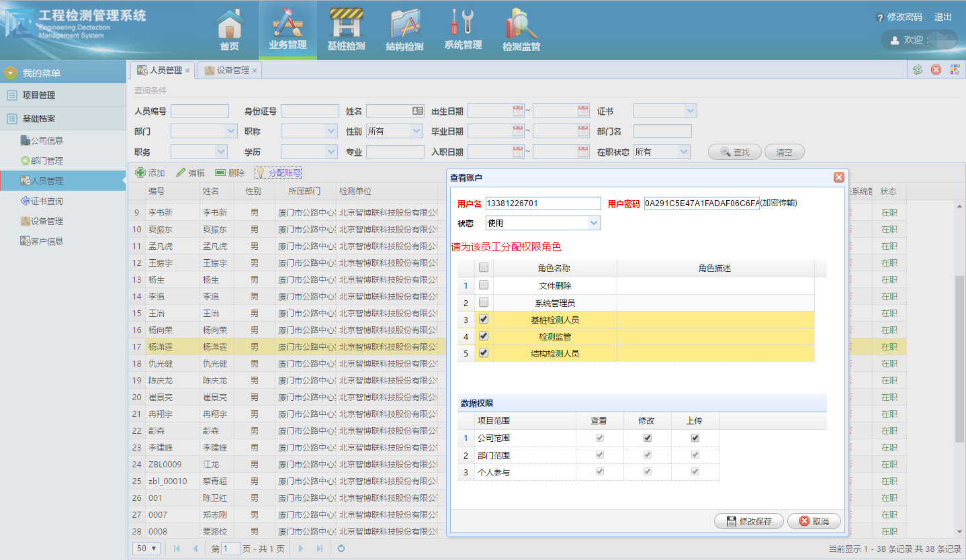Open 部门管理 in sidebar
966x560 pixels.
pos(46,160)
